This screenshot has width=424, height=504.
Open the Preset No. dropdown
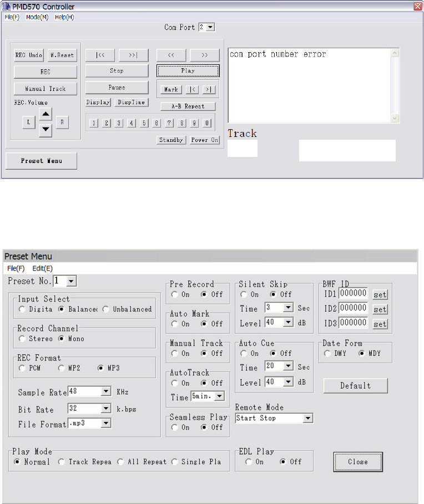pyautogui.click(x=71, y=281)
